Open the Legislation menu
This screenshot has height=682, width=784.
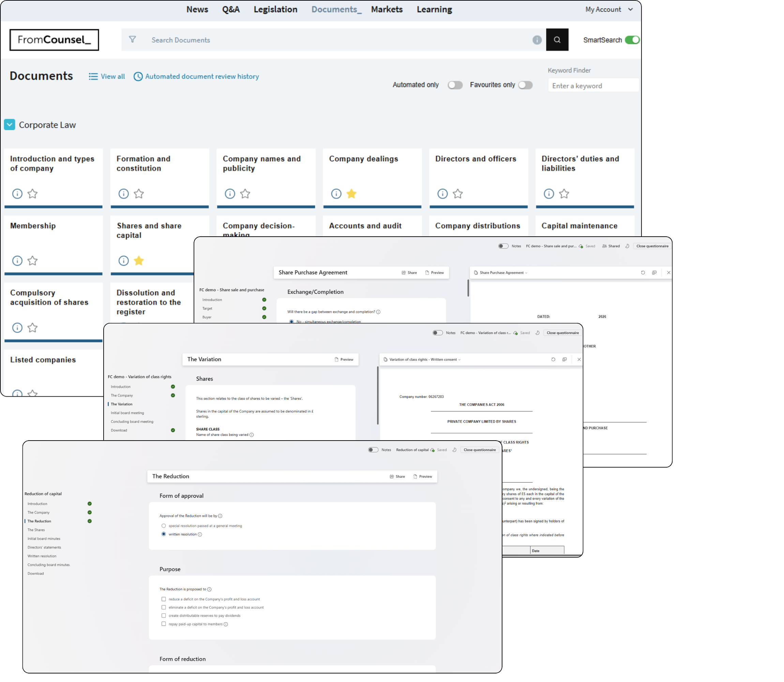pyautogui.click(x=275, y=10)
